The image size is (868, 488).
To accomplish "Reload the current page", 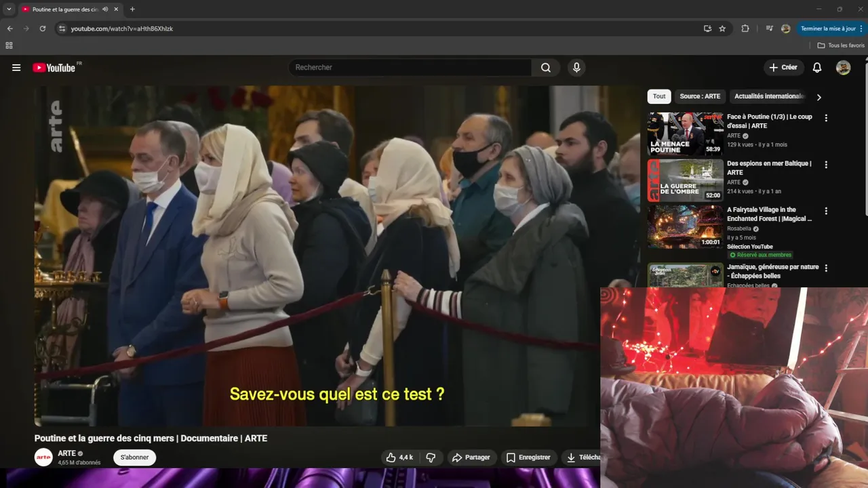I will 42,28.
